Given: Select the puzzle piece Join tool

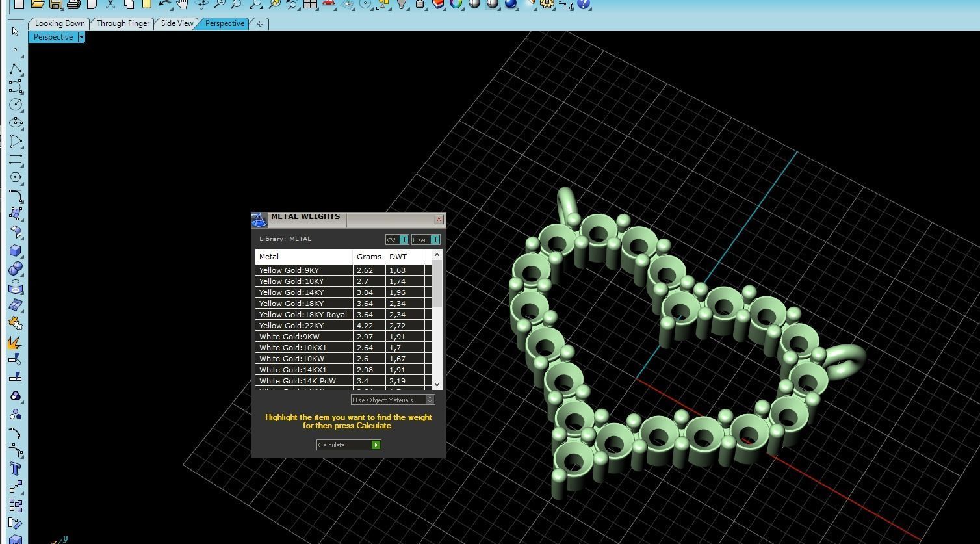Looking at the screenshot, I should coord(16,323).
